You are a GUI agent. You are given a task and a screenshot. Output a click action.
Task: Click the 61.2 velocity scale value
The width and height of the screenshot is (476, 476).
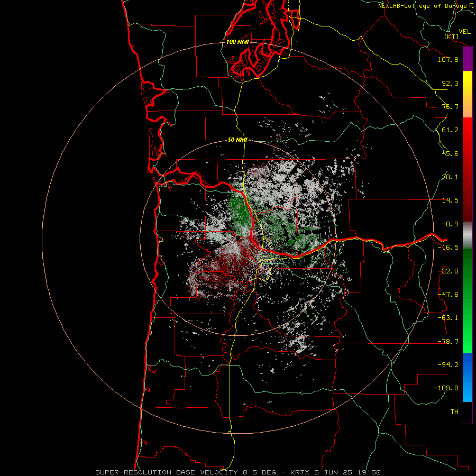tap(450, 130)
